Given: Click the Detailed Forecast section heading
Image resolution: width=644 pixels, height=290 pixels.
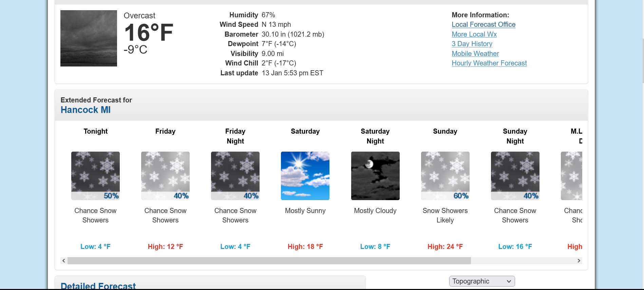Looking at the screenshot, I should coord(98,286).
